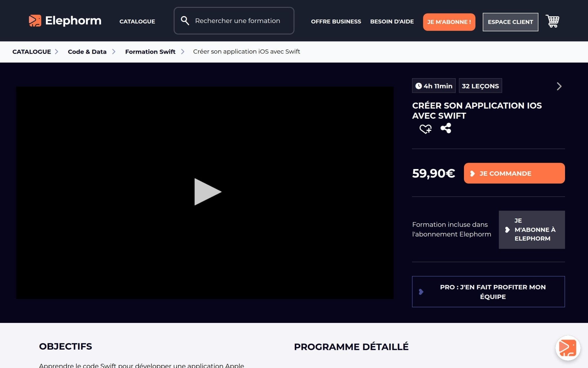Open the CATALOGUE menu in header

137,22
